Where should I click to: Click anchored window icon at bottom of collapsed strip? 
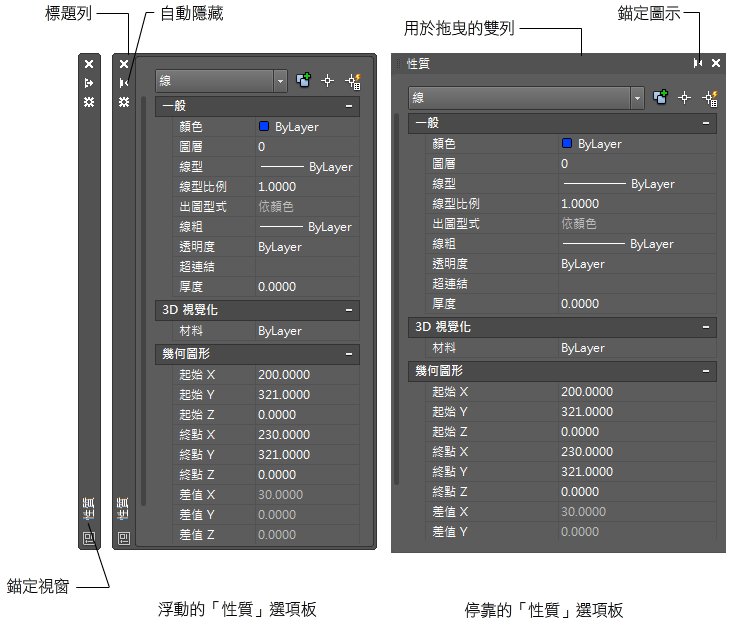click(x=89, y=538)
